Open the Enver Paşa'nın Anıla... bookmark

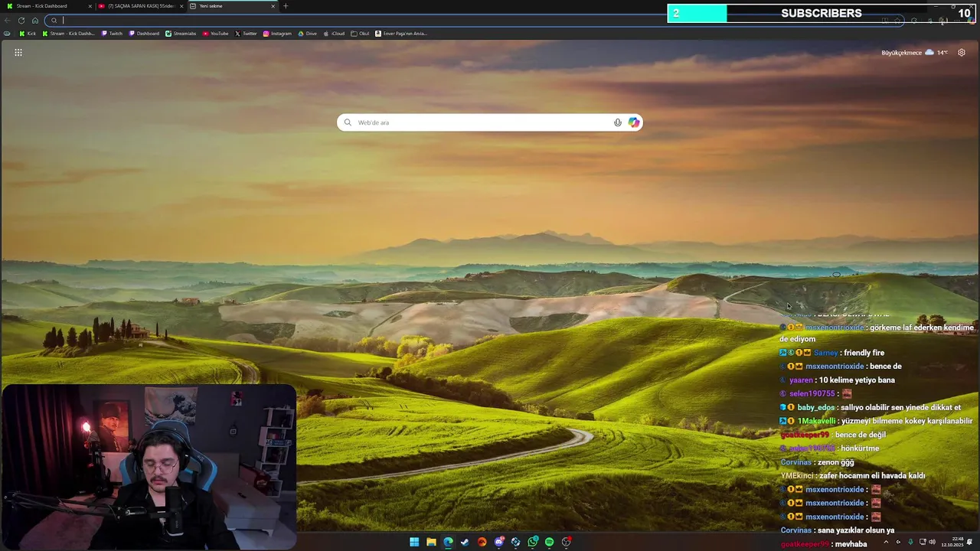point(401,34)
